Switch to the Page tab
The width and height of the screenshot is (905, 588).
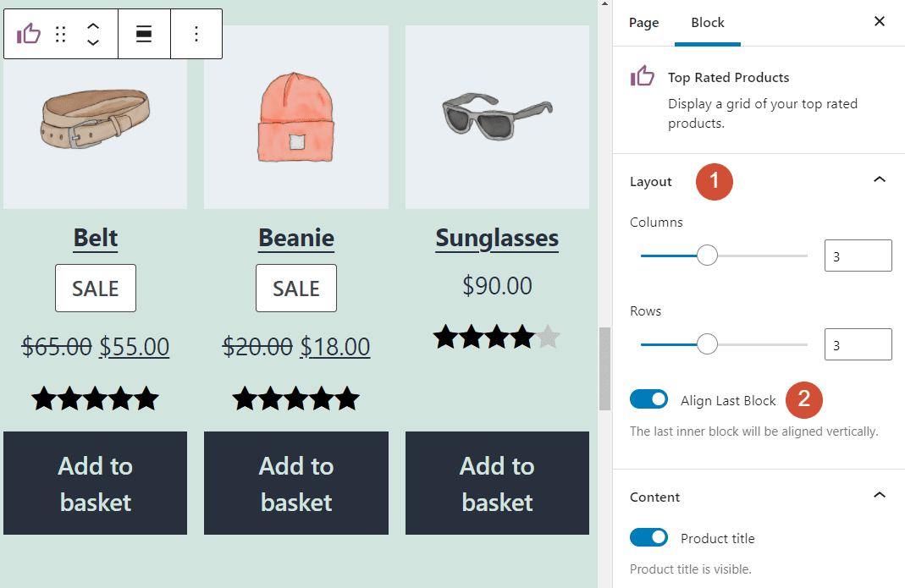tap(643, 23)
